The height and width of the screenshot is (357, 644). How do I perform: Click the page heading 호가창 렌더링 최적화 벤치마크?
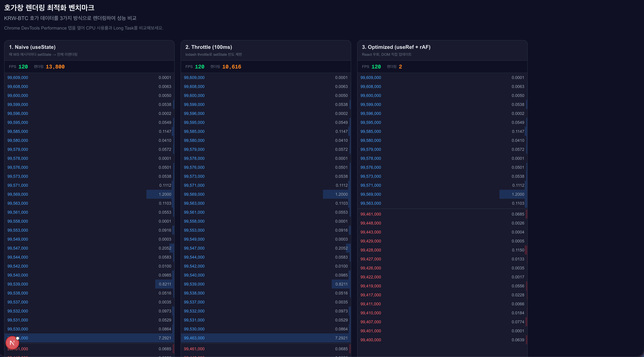point(49,8)
